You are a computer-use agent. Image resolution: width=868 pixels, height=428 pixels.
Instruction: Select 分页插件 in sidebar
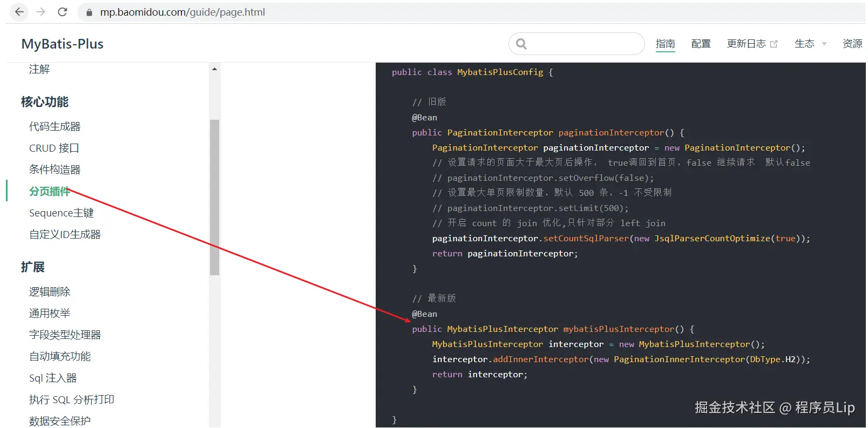click(50, 191)
